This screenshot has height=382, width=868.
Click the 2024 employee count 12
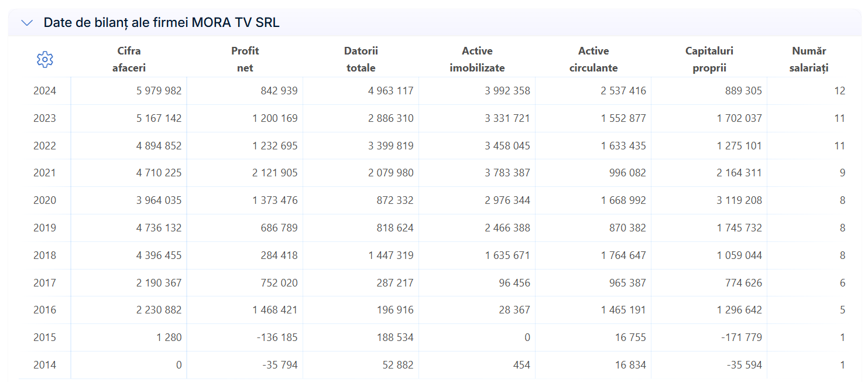click(x=839, y=91)
